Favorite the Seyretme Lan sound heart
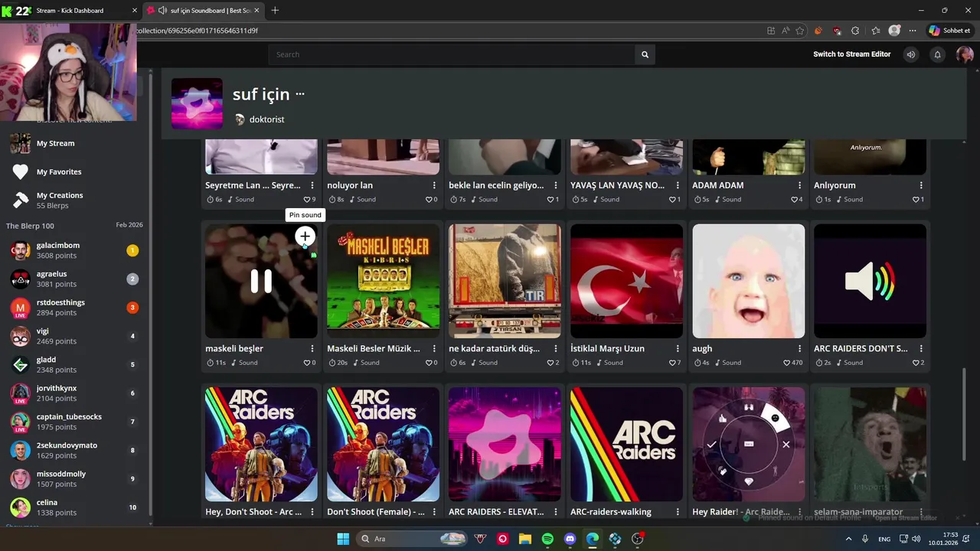The height and width of the screenshot is (551, 980). (x=307, y=200)
